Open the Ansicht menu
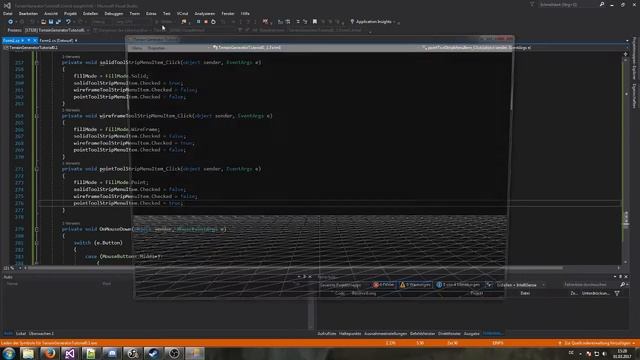This screenshot has height=360, width=640. point(51,13)
